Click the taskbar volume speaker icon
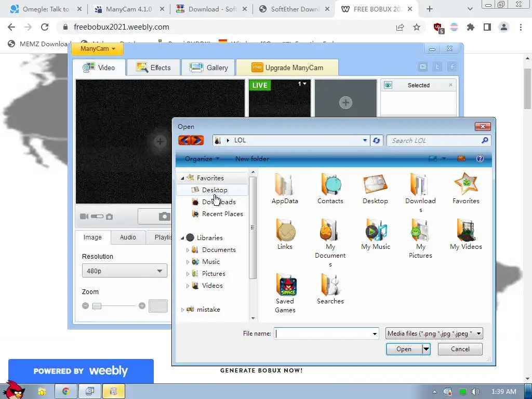532x399 pixels. tap(475, 392)
